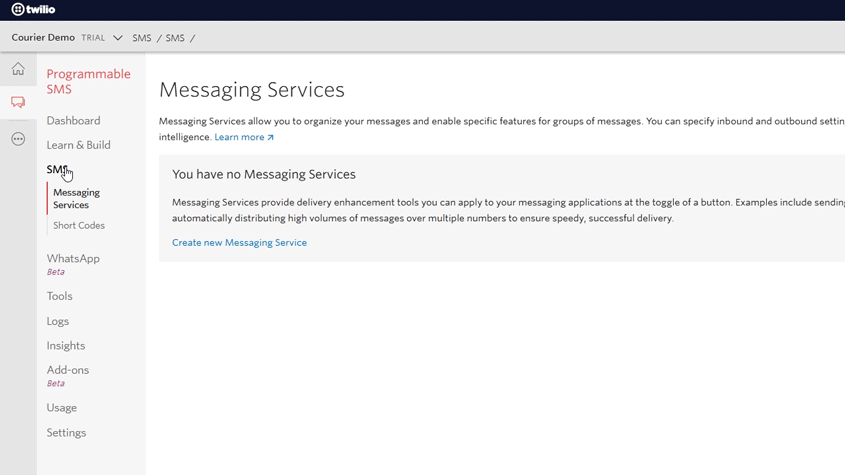Viewport: 845px width, 475px height.
Task: Expand the Courier Demo account dropdown
Action: 117,38
